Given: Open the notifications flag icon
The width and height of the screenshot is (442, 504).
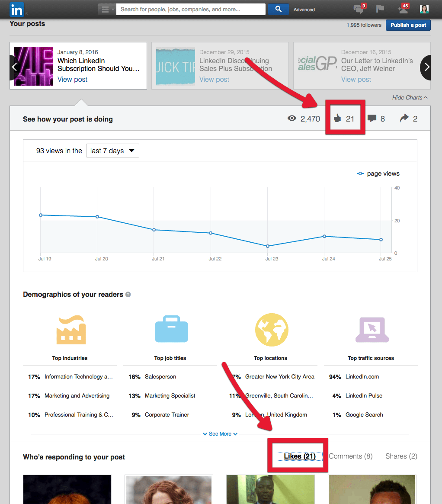Looking at the screenshot, I should coord(380,9).
